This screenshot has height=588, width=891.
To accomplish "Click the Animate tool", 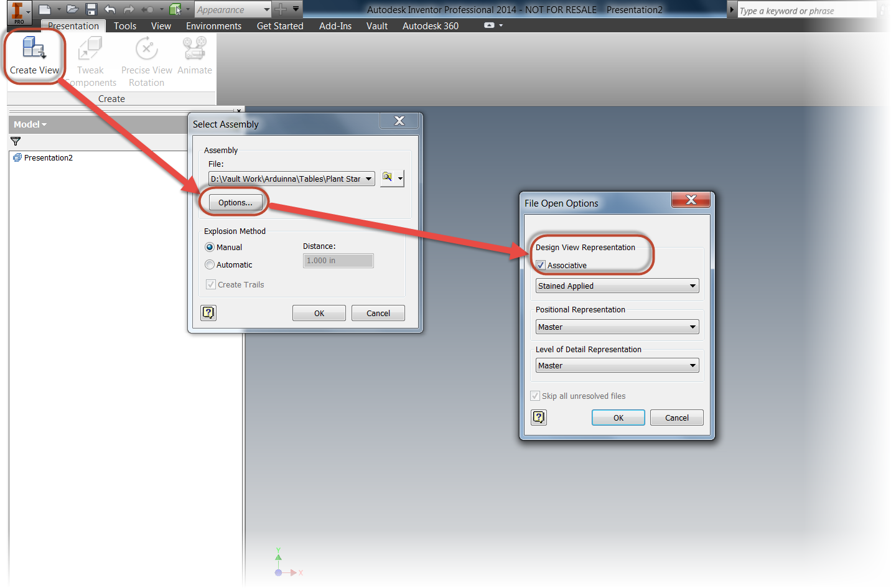I will [x=195, y=56].
